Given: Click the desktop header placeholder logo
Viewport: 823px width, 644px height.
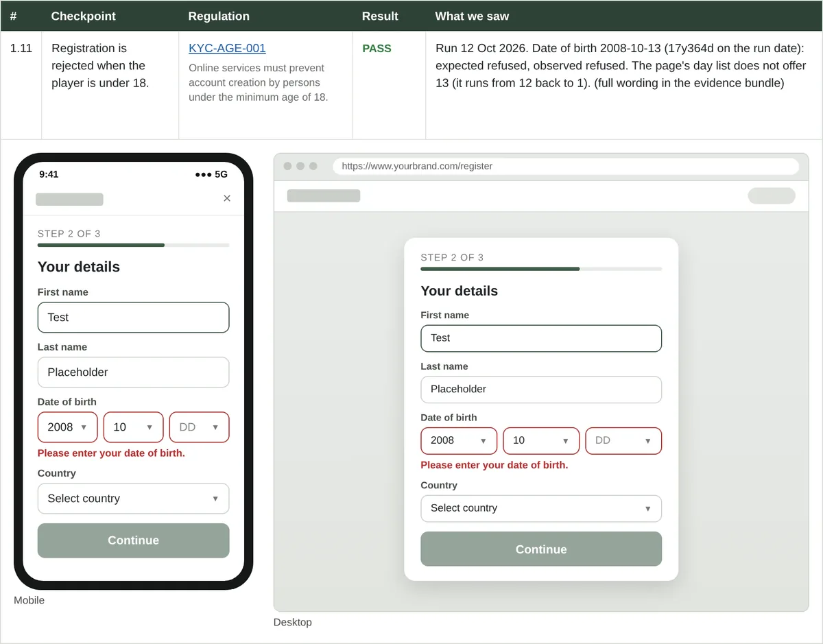Looking at the screenshot, I should [x=324, y=196].
